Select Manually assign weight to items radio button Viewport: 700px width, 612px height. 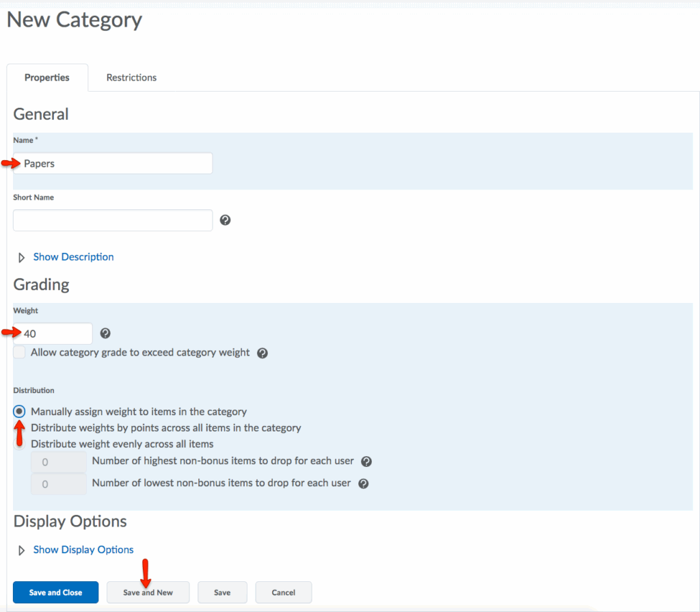click(20, 412)
